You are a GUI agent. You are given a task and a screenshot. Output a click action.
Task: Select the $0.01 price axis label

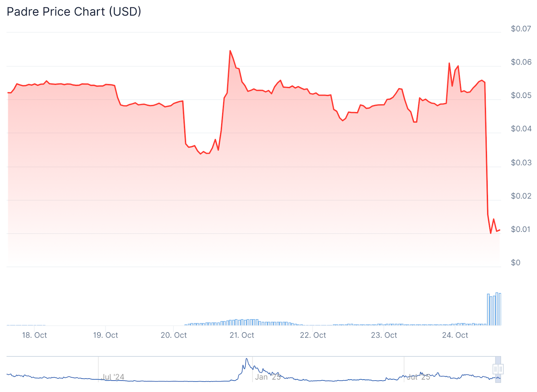(521, 230)
